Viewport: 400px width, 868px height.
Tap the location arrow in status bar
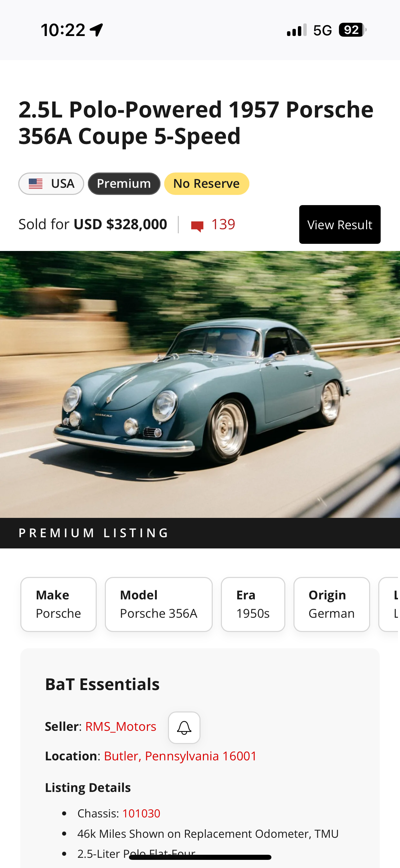click(97, 30)
